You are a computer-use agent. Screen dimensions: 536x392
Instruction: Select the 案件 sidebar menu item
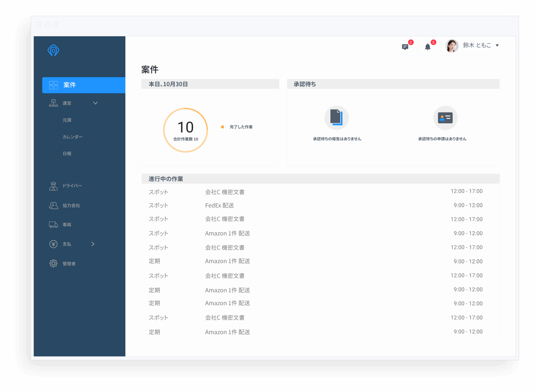pyautogui.click(x=84, y=85)
